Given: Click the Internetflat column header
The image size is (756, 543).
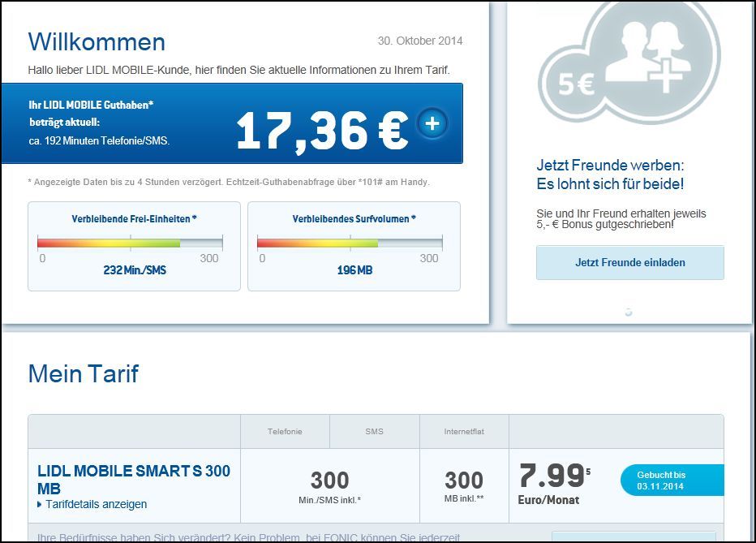Looking at the screenshot, I should 464,432.
